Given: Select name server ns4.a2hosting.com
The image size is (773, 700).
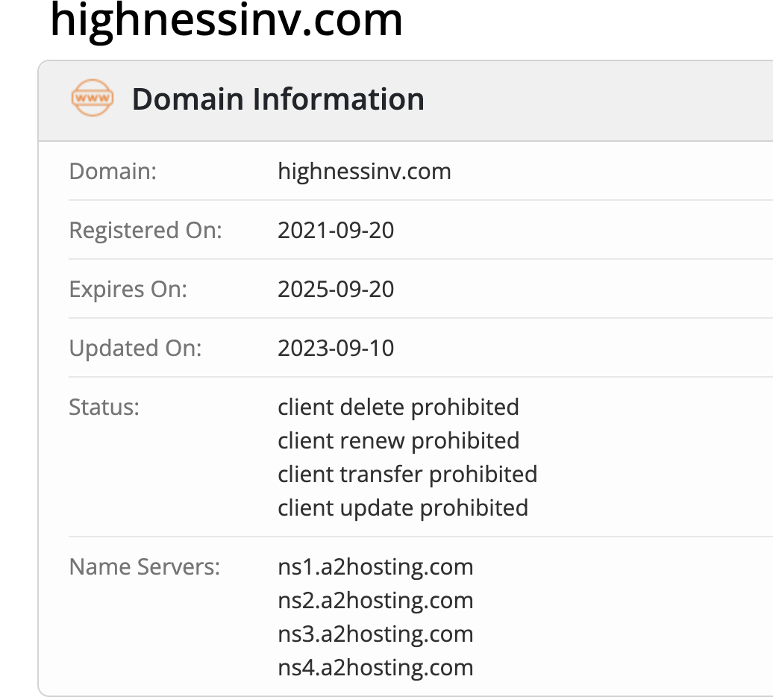Looking at the screenshot, I should tap(375, 667).
